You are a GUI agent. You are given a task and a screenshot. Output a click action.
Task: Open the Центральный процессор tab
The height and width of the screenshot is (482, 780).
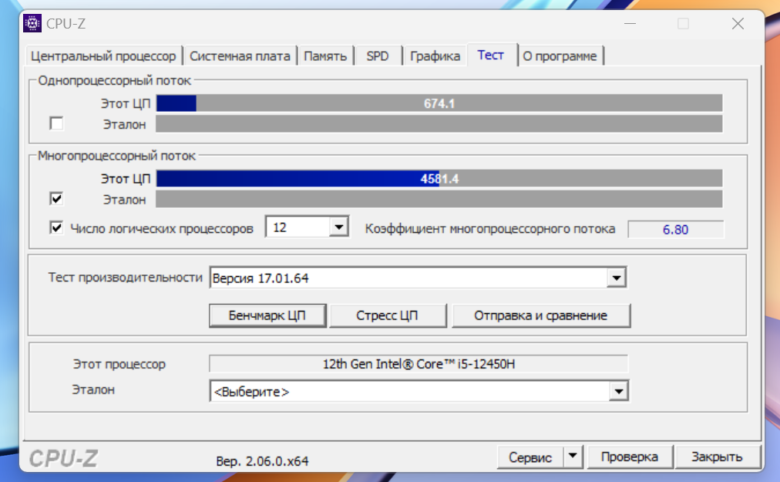click(x=103, y=56)
